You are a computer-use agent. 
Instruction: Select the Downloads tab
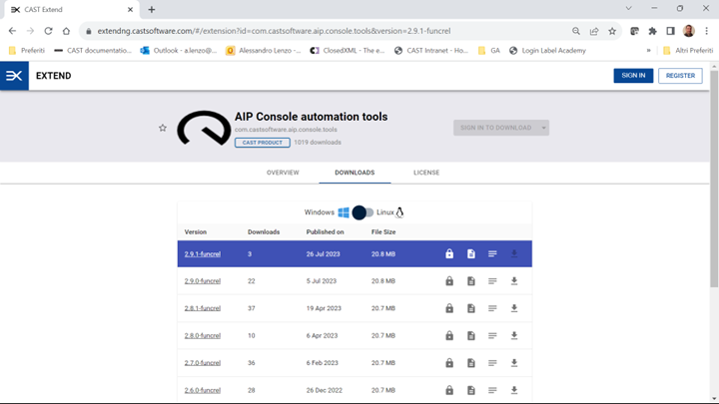coord(354,172)
